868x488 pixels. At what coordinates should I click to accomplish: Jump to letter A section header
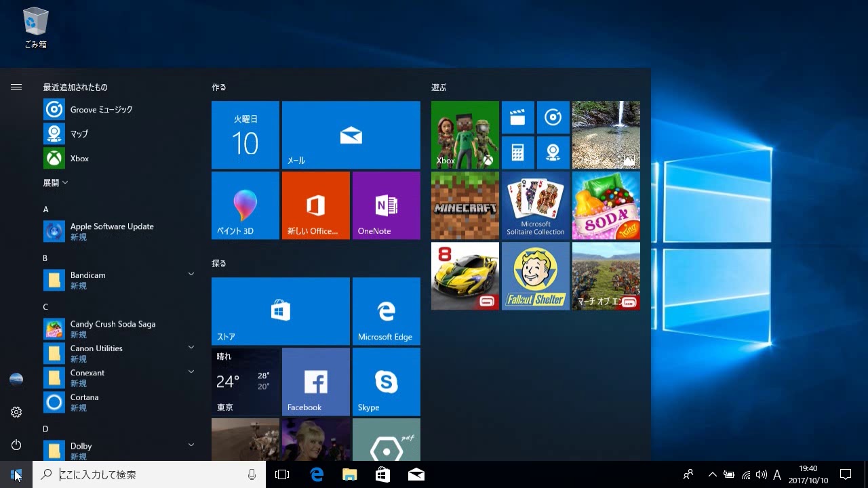[x=46, y=209]
